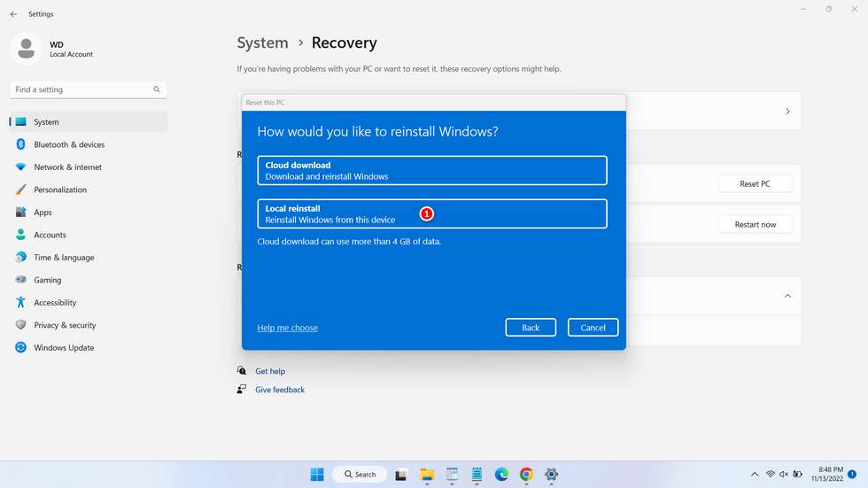Open Microsoft Edge from taskbar
Viewport: 868px width, 488px height.
click(x=501, y=474)
